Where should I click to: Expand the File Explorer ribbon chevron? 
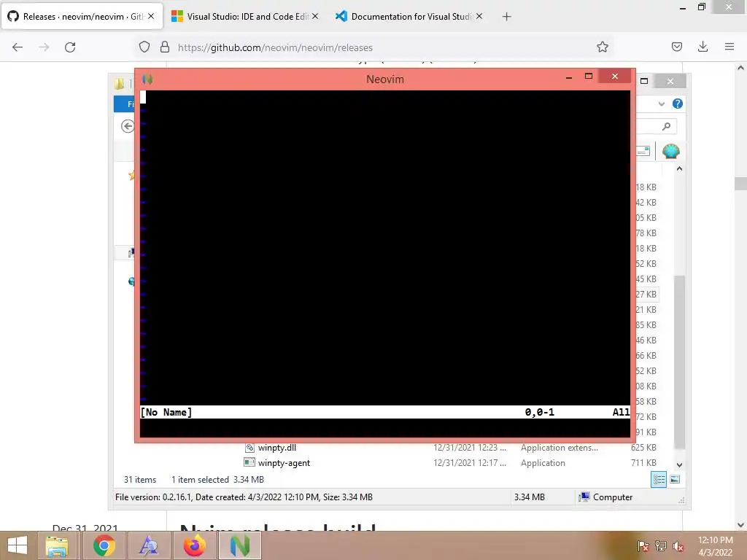661,104
